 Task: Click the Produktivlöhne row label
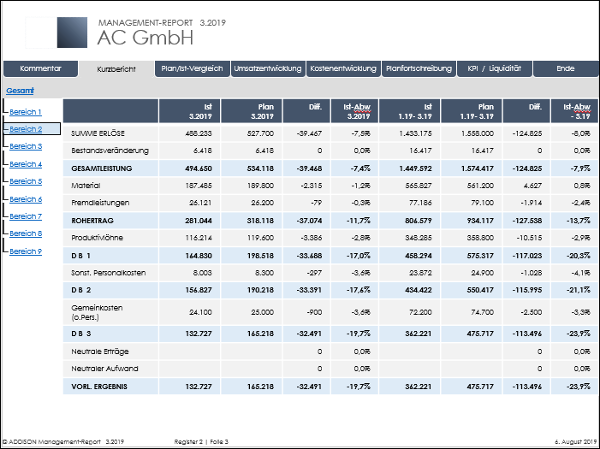pos(97,238)
